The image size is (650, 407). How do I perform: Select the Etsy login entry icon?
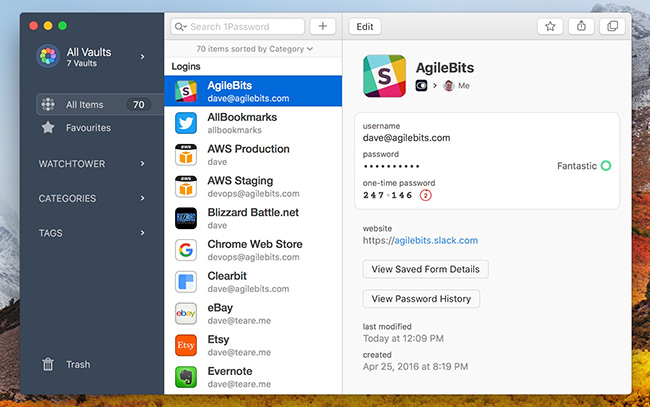point(185,345)
